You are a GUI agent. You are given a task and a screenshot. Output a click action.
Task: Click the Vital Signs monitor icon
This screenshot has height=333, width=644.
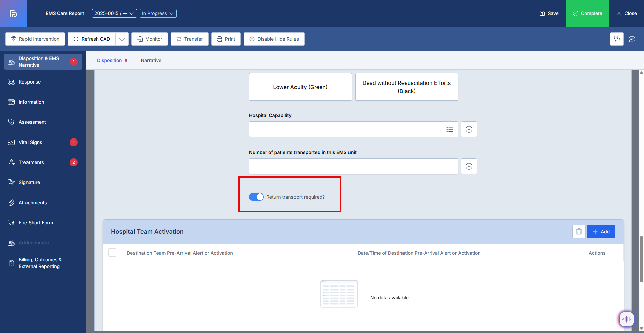point(11,142)
